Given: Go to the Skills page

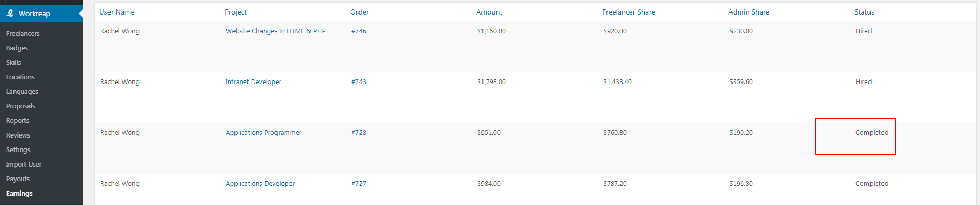Looking at the screenshot, I should 13,62.
